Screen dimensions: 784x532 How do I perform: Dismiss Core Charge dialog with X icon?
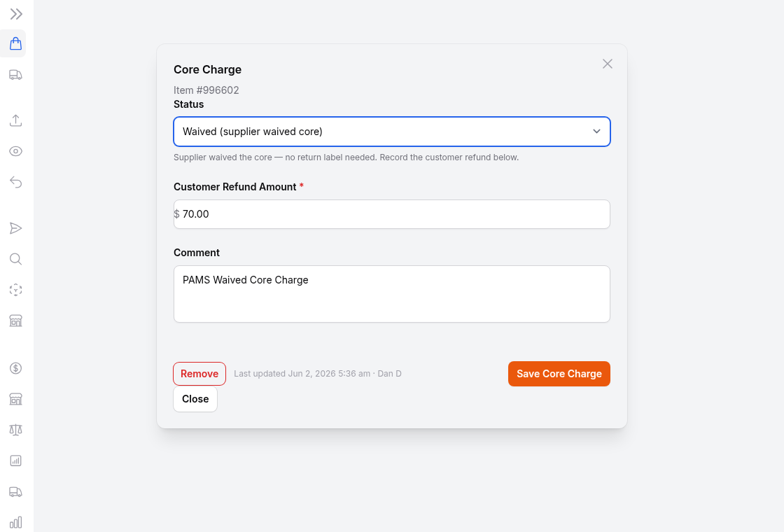608,64
